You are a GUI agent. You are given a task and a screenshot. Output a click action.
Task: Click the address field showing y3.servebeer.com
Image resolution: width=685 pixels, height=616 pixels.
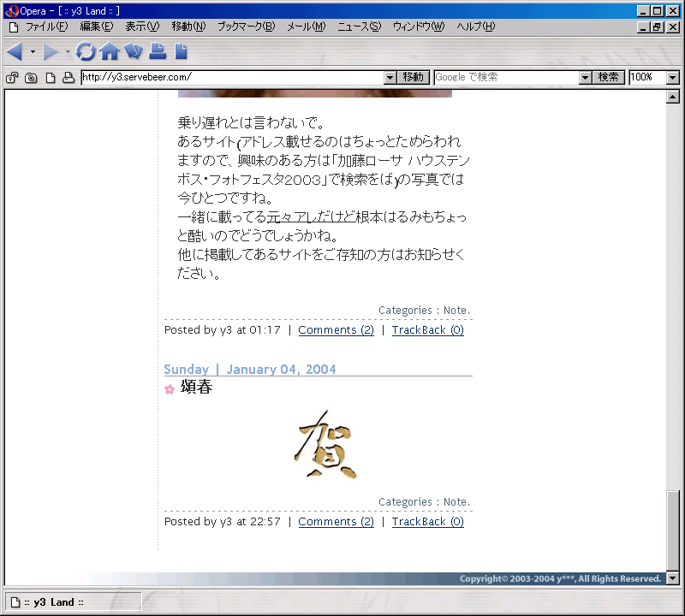(x=232, y=78)
